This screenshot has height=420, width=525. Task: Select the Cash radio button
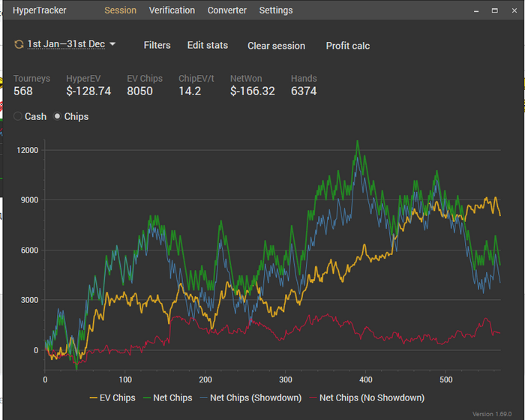pos(19,117)
